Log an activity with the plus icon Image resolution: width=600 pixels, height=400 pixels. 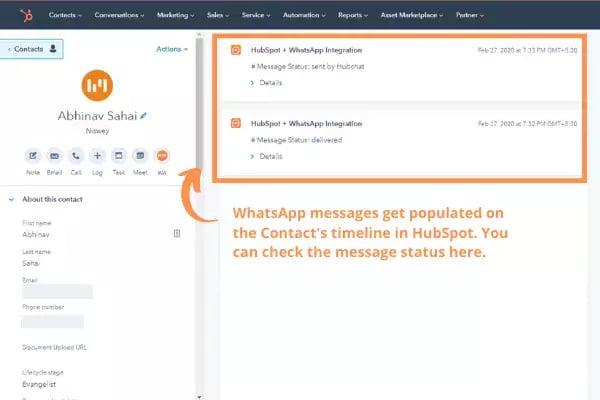(97, 156)
